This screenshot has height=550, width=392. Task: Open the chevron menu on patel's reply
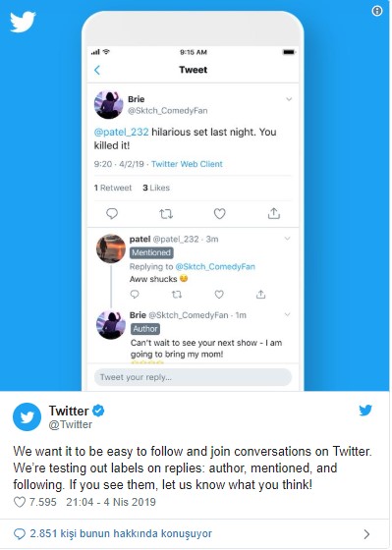pos(287,239)
